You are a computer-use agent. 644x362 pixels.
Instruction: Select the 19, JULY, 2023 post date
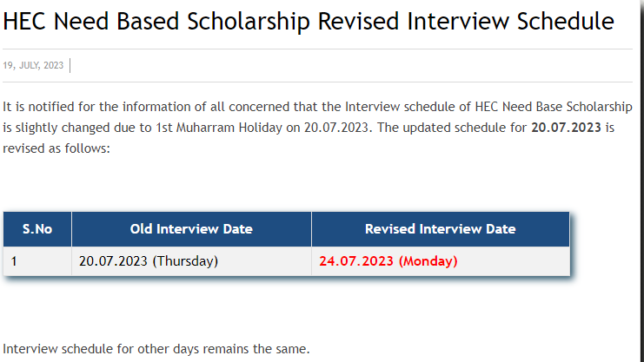tap(33, 66)
